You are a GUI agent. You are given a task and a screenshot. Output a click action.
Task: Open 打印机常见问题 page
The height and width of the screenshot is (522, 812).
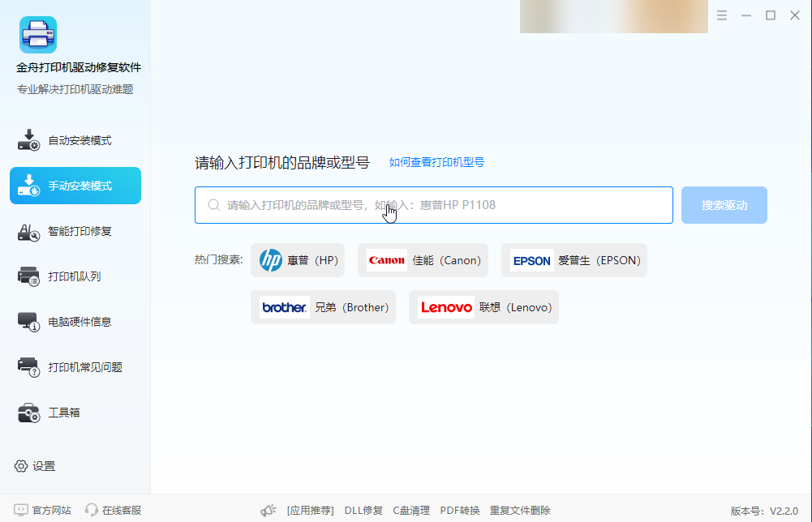tap(75, 367)
